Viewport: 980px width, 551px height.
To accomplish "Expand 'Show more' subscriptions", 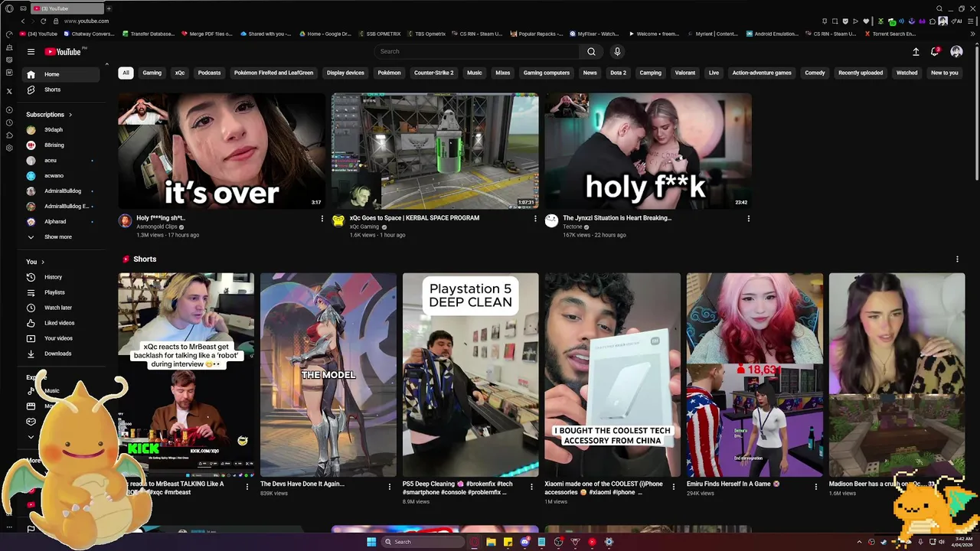I will point(61,236).
